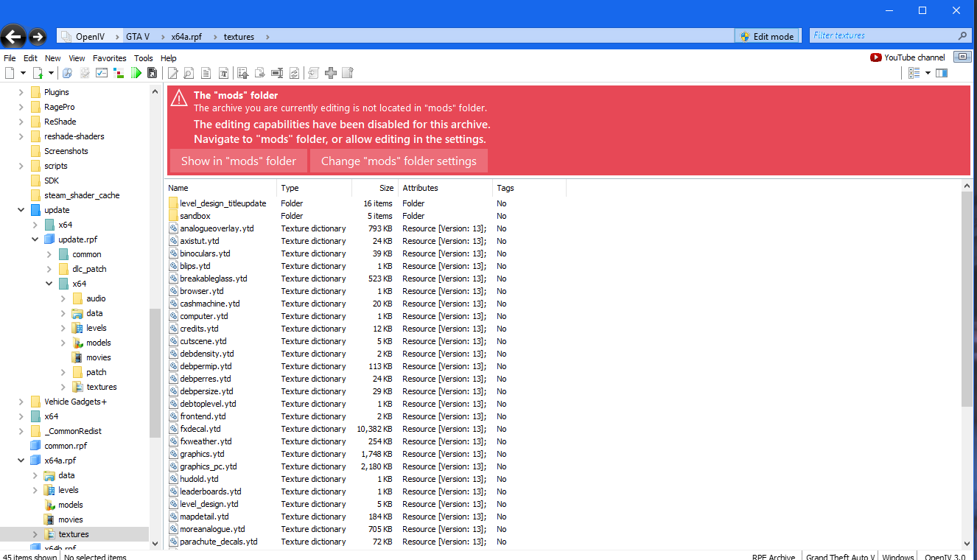The width and height of the screenshot is (977, 560).
Task: Collapse the update.rpf archive node
Action: click(35, 239)
